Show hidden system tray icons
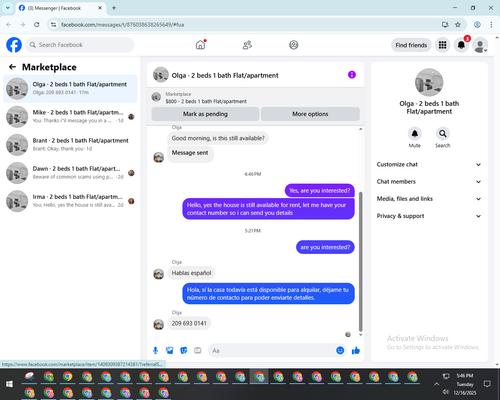The width and height of the screenshot is (500, 400). [436, 384]
